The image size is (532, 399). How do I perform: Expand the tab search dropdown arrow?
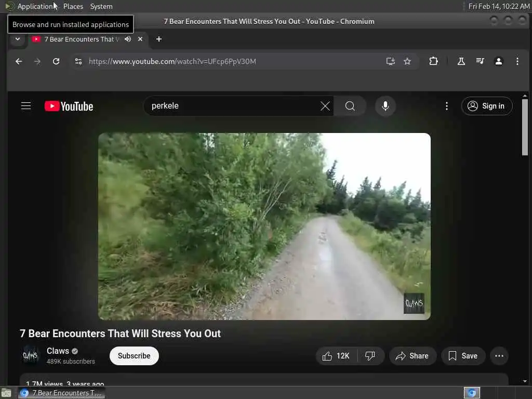tap(18, 39)
